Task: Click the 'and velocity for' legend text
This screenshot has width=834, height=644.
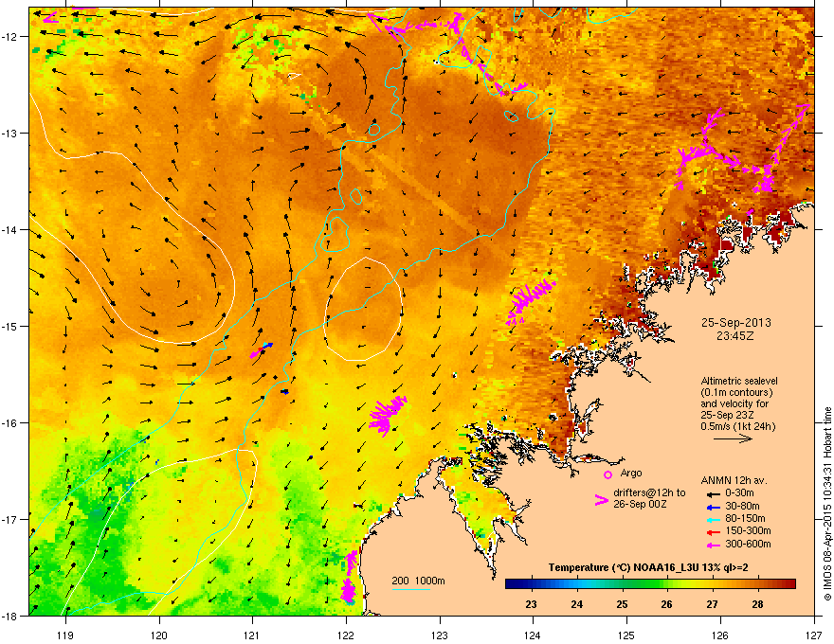Action: [x=734, y=403]
